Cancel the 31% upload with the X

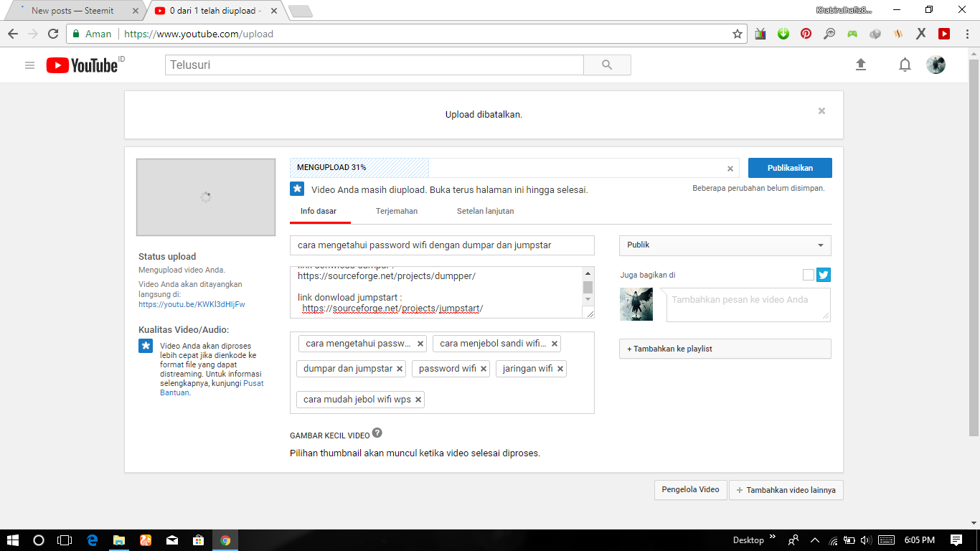[730, 169]
